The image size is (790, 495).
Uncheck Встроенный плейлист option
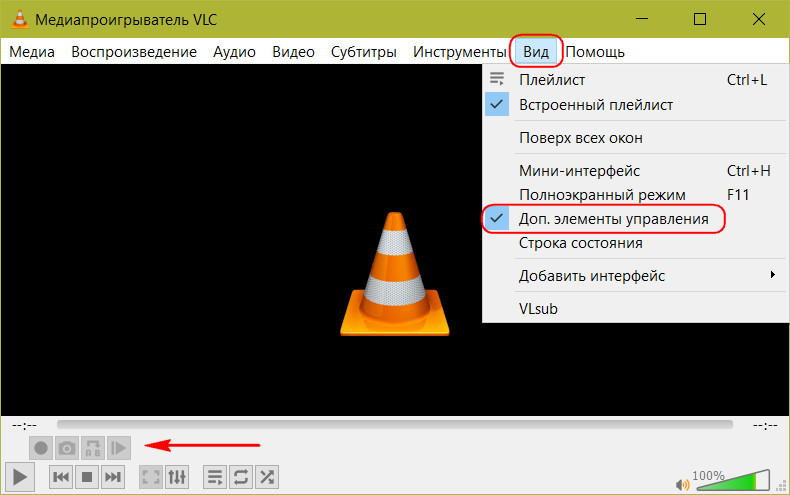pos(635,105)
